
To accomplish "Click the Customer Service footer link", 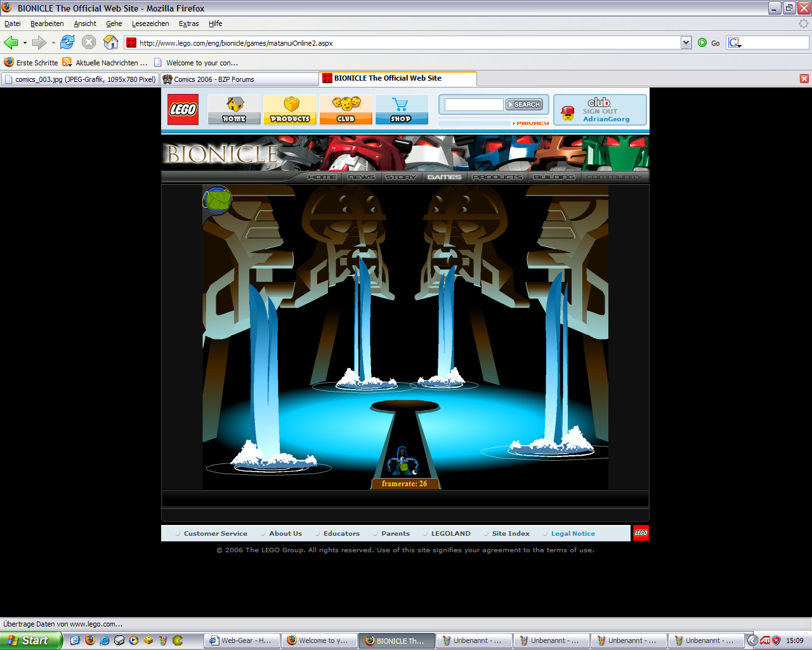I will click(216, 534).
